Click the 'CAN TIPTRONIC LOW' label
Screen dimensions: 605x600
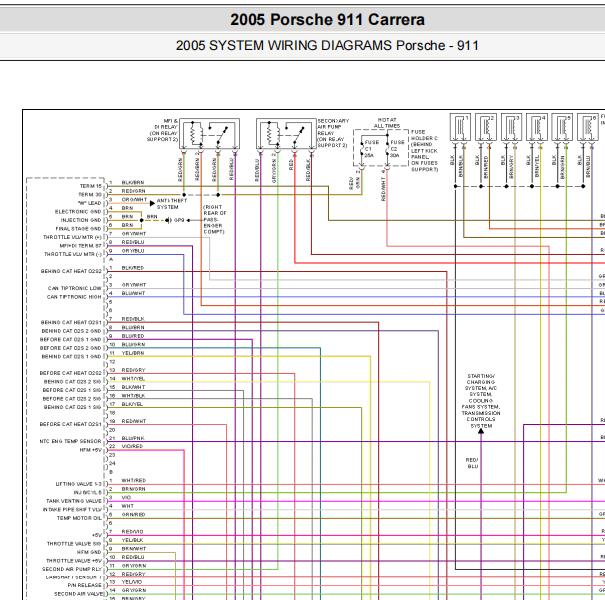(x=74, y=288)
